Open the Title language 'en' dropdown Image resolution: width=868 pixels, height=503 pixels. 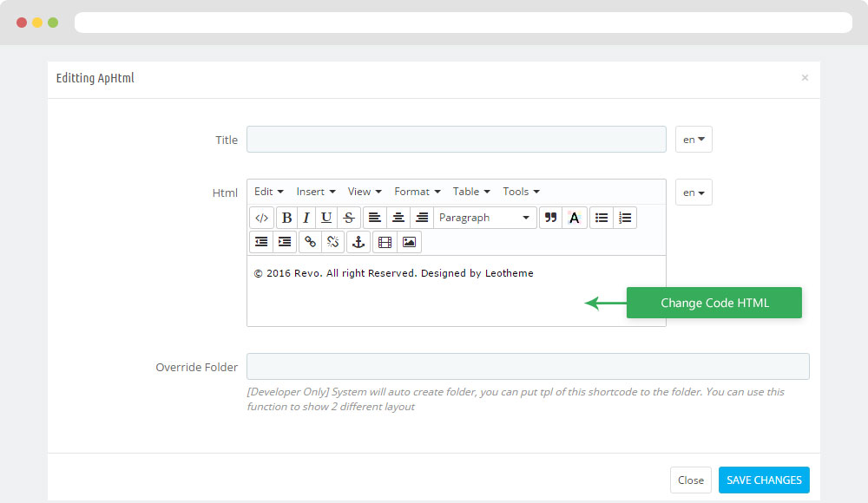[x=694, y=140]
